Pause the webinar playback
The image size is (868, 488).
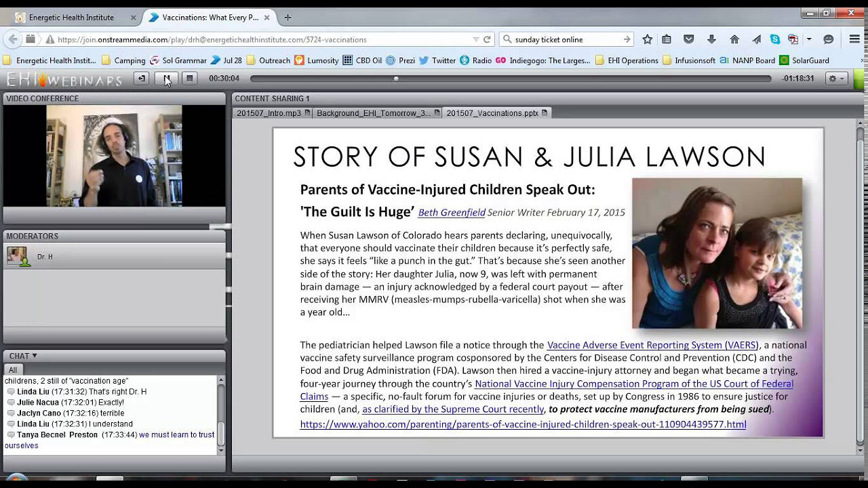tap(166, 79)
